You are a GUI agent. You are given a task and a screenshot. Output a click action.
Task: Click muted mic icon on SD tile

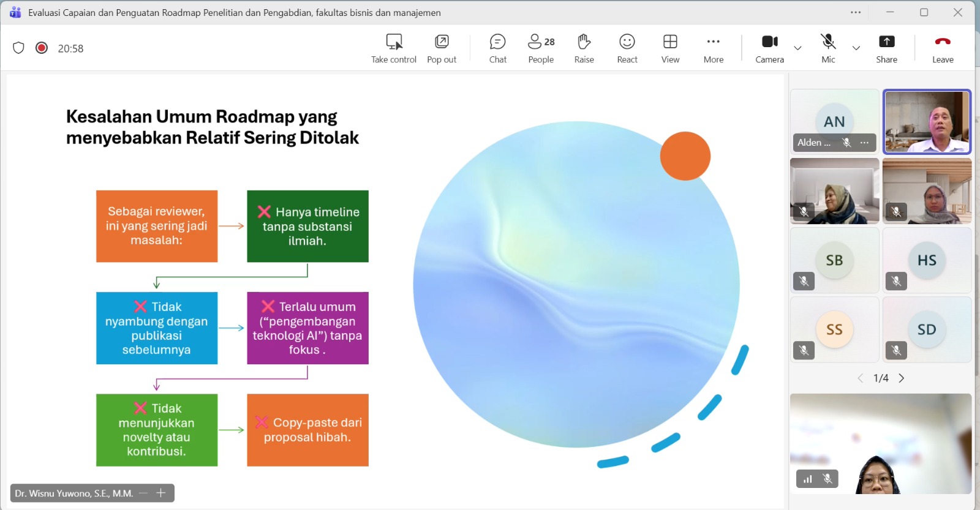pos(896,350)
